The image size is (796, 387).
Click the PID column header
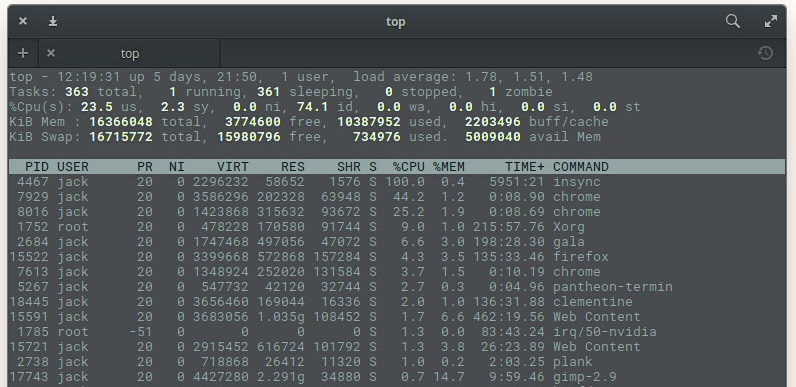(37, 167)
